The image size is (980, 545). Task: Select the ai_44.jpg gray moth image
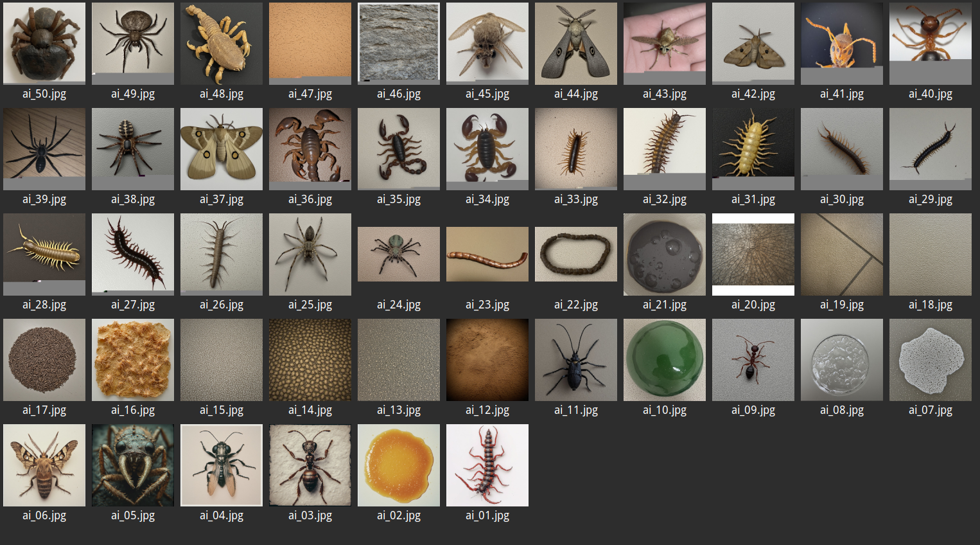tap(576, 44)
